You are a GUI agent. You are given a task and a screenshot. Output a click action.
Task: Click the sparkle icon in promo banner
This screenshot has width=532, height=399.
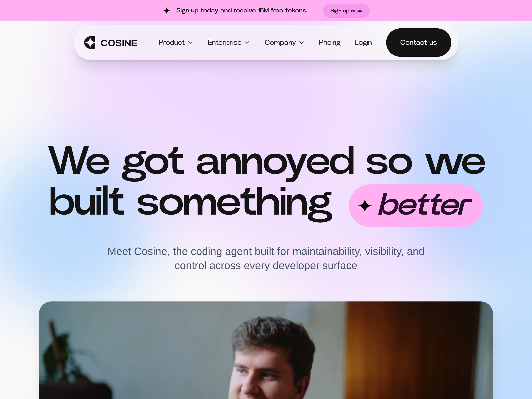click(167, 11)
